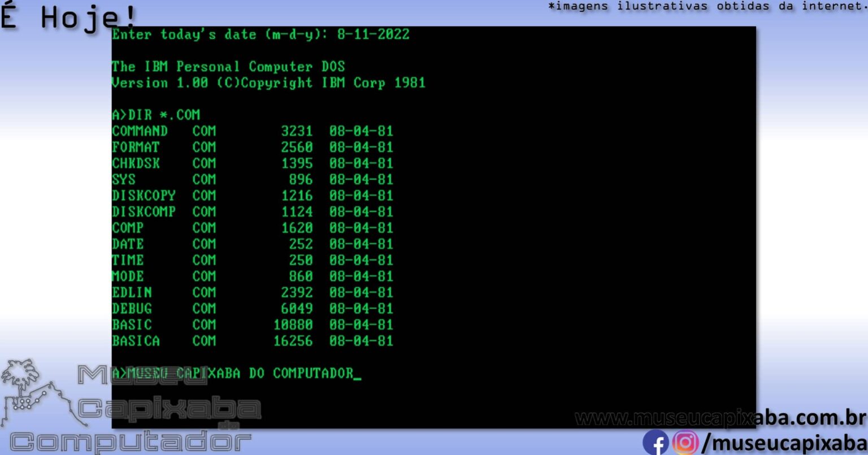Click the DIR *.COM command line
868x455 pixels.
(155, 115)
